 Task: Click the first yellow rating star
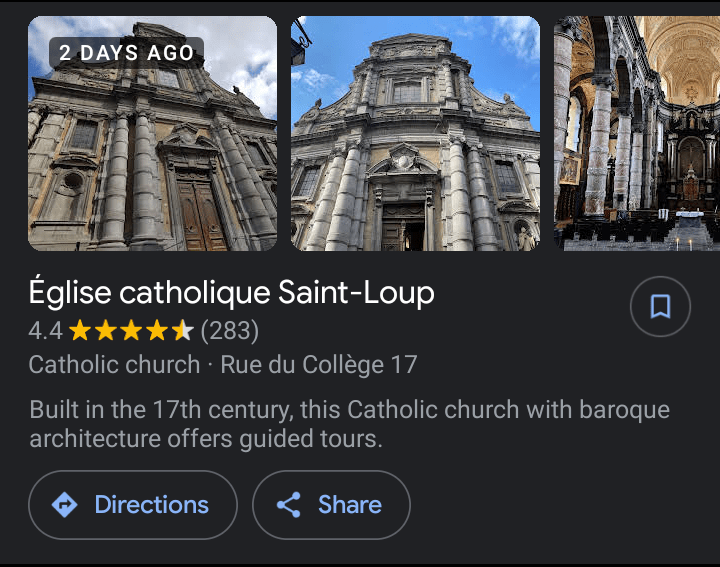click(80, 330)
